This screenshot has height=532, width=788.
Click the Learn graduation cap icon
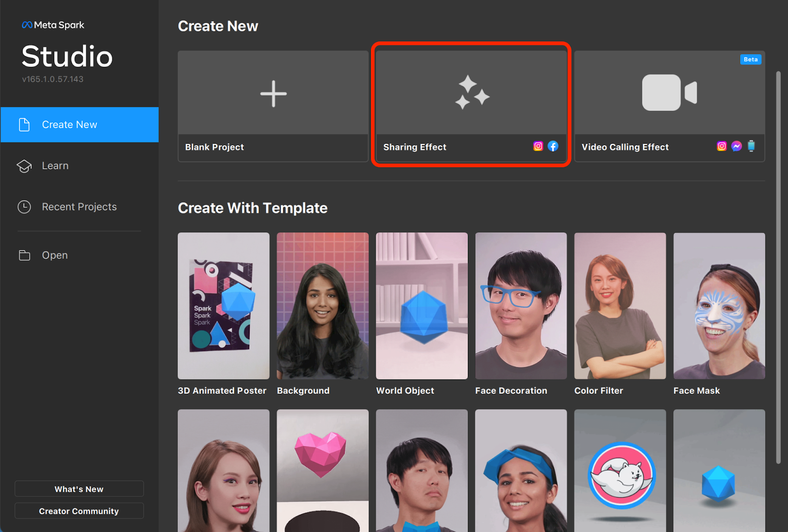(x=24, y=166)
